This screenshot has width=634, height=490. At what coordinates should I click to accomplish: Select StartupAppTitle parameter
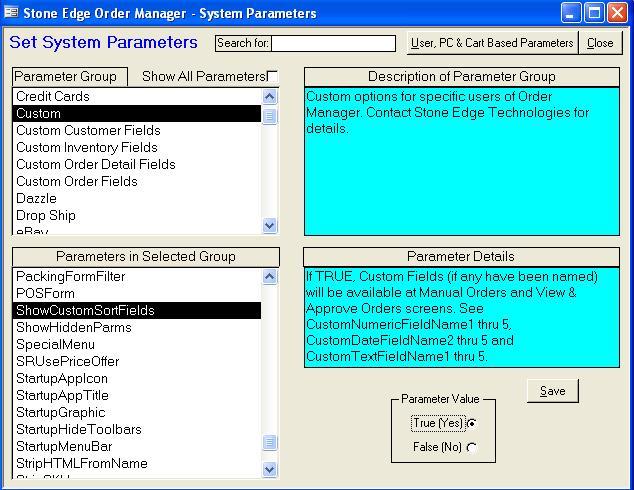(x=137, y=395)
